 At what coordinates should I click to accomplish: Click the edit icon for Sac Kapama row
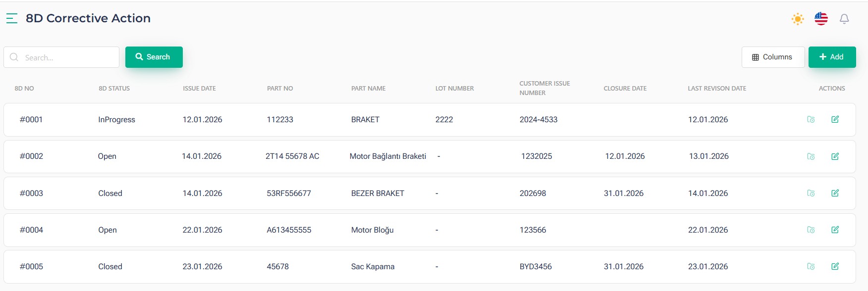tap(835, 266)
